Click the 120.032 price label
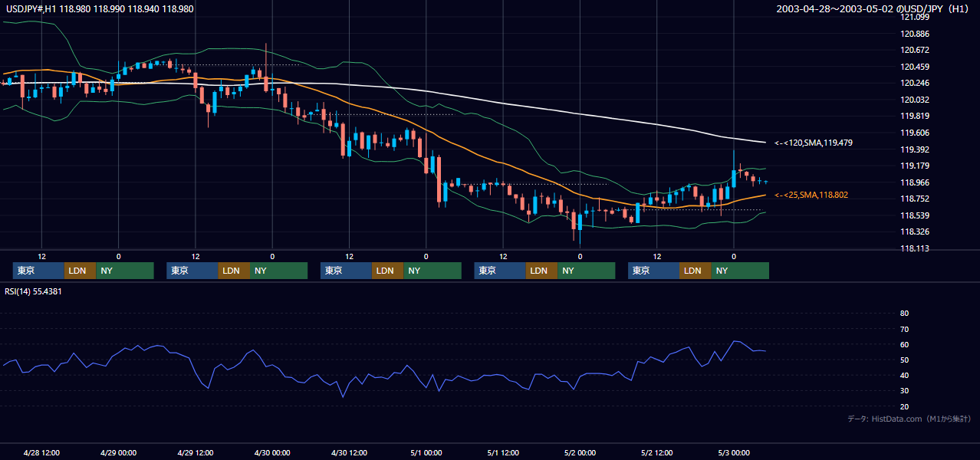 [916, 100]
